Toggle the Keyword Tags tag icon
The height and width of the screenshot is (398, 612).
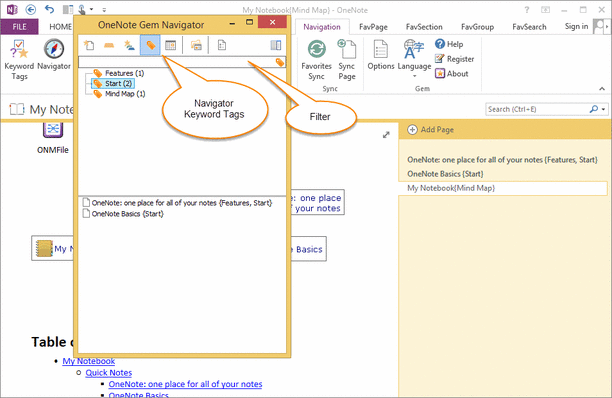pos(150,45)
